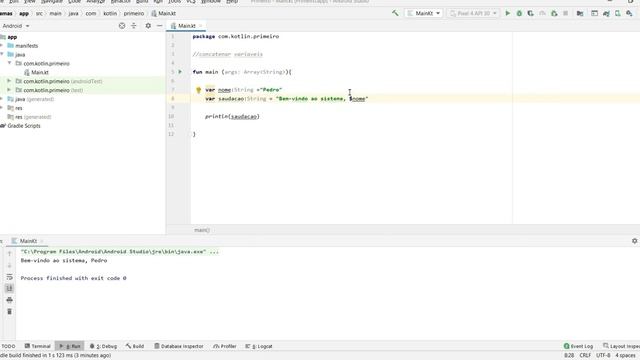Close the Main.kt editor tab

200,26
